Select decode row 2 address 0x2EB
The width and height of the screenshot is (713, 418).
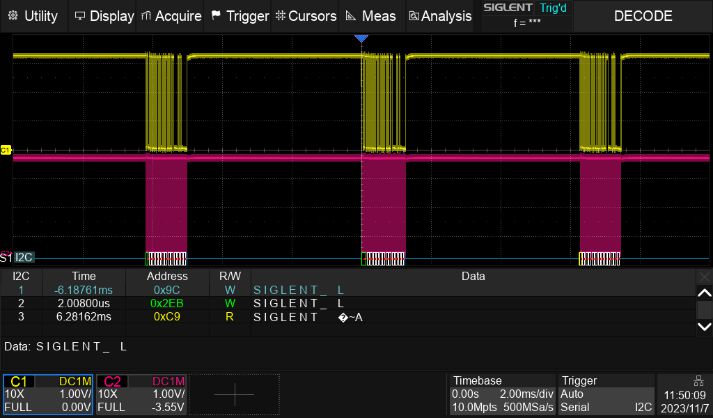click(166, 303)
